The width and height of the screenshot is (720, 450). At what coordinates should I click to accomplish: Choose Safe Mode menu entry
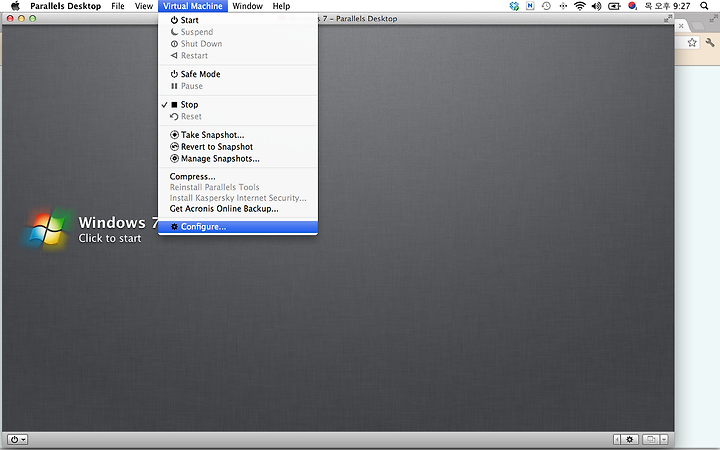click(x=237, y=74)
